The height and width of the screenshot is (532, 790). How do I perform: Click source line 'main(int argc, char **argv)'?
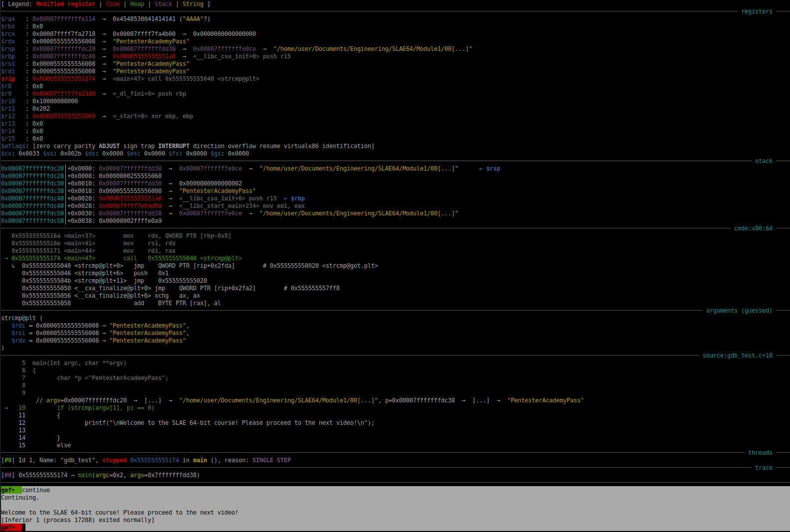(79, 363)
